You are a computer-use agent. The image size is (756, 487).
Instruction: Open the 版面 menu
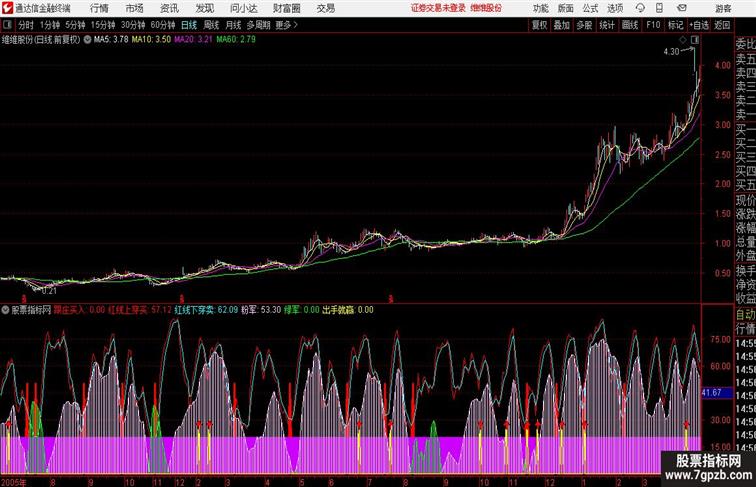[565, 8]
